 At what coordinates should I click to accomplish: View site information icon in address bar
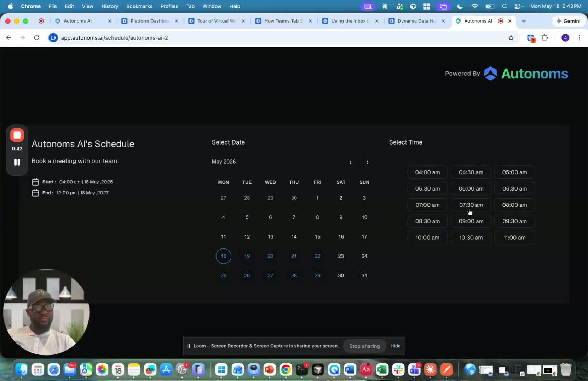tap(53, 37)
